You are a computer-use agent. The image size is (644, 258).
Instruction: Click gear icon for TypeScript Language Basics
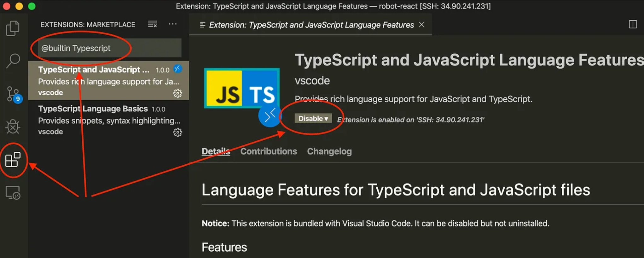click(x=177, y=132)
